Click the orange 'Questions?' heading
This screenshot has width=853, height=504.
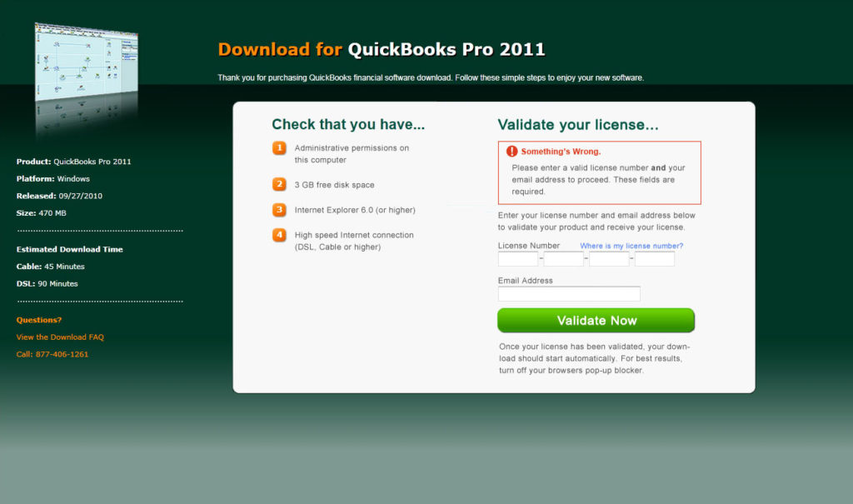point(38,320)
